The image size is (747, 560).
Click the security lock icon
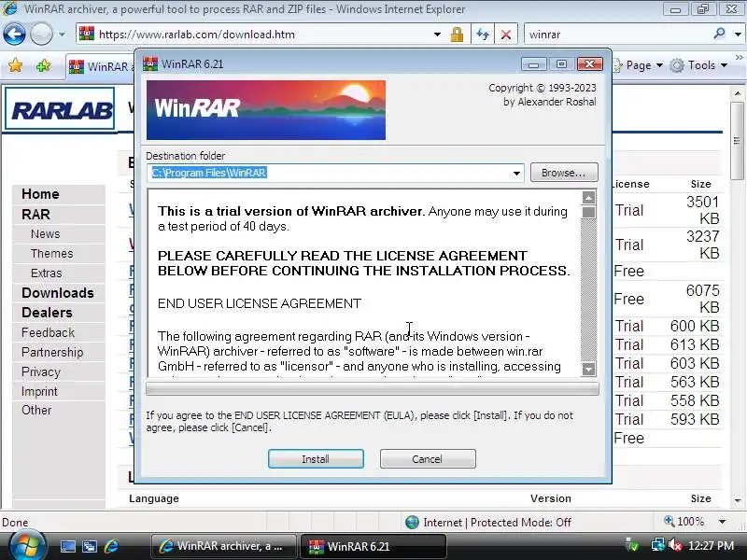point(457,35)
